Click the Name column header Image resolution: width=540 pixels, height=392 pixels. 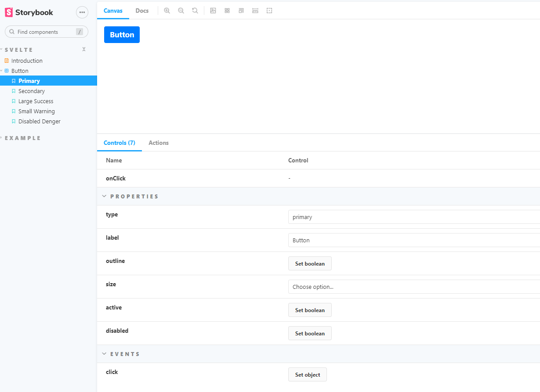(114, 160)
